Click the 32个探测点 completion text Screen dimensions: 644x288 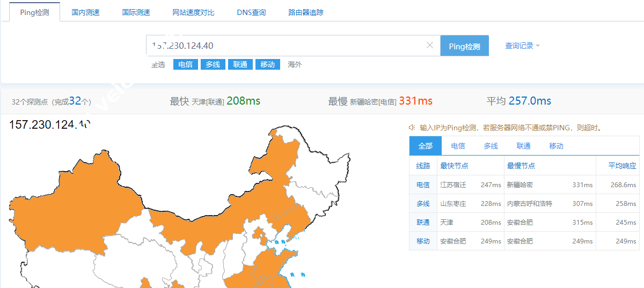point(52,101)
